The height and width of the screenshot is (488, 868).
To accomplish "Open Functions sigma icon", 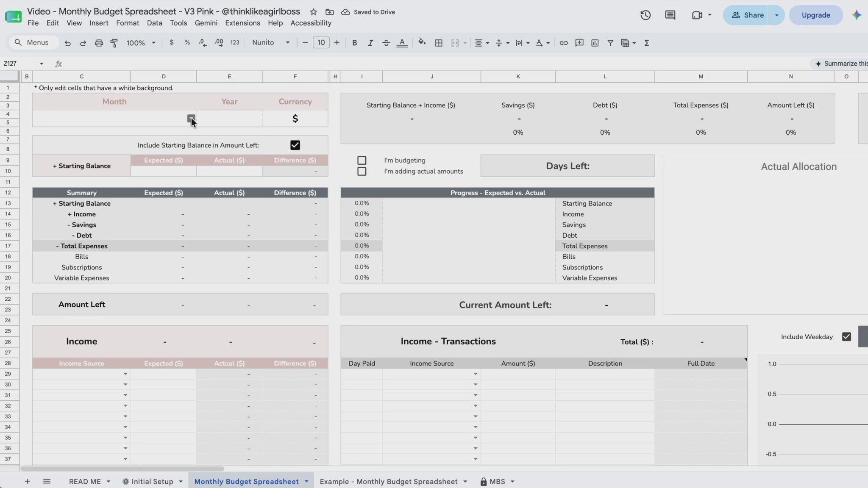I will [x=647, y=43].
